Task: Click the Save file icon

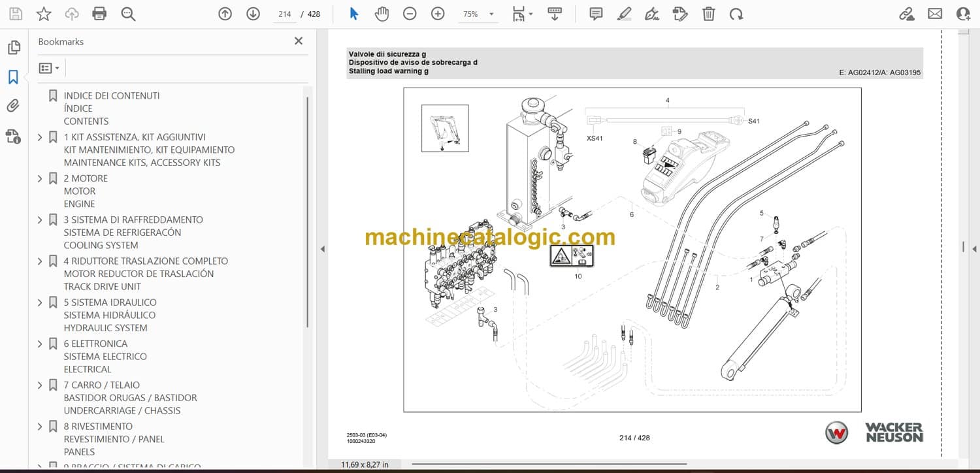Action: pos(16,14)
